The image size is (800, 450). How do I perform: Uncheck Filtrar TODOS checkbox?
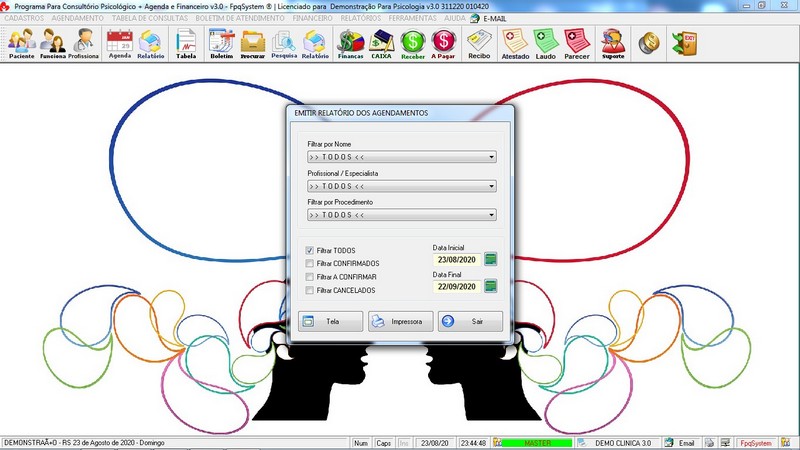(310, 251)
